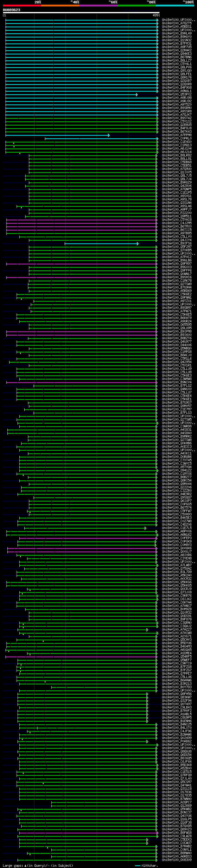The image size is (197, 868).
Task: Select UniRef100_C5EEK3 label
Action: pos(177,839)
